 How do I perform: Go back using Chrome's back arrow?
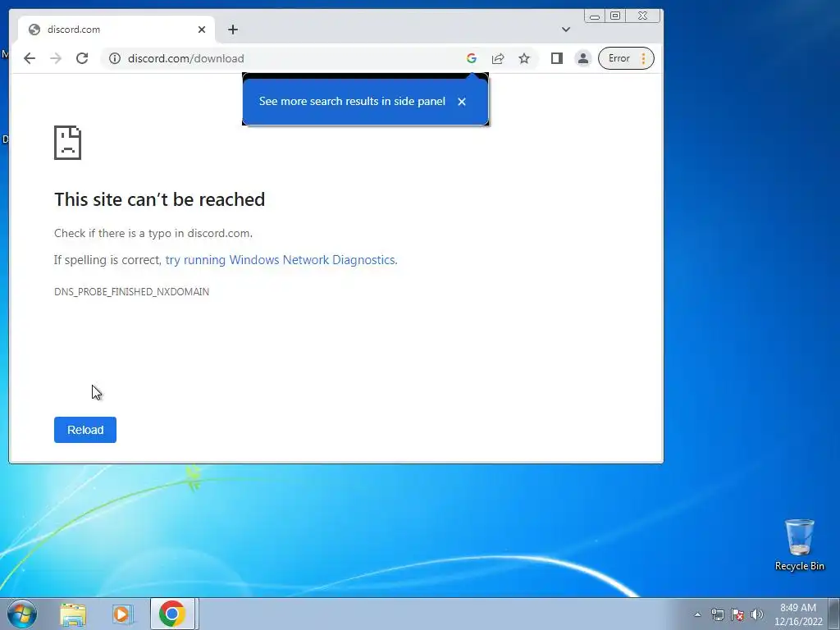click(x=30, y=58)
